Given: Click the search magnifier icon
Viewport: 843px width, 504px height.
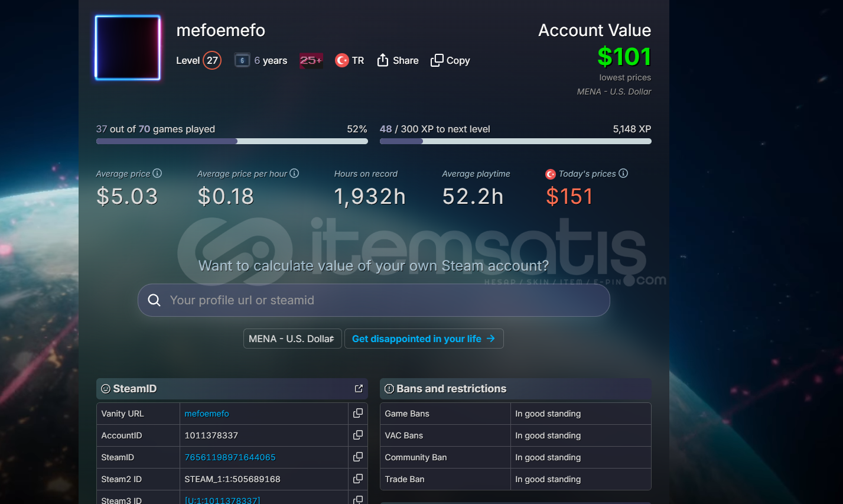Looking at the screenshot, I should point(154,300).
